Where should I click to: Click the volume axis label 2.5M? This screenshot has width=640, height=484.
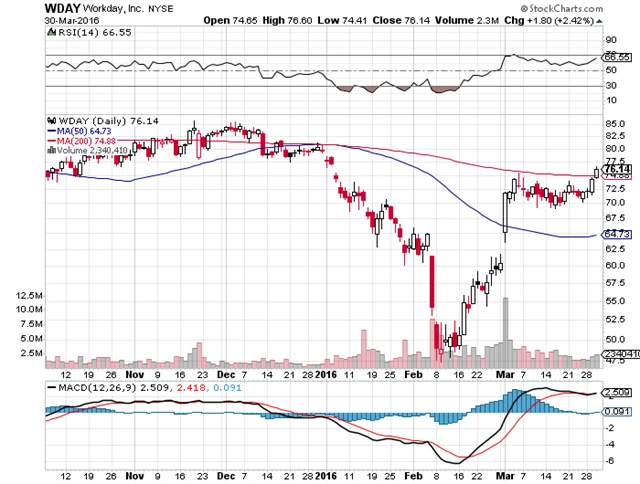point(31,353)
